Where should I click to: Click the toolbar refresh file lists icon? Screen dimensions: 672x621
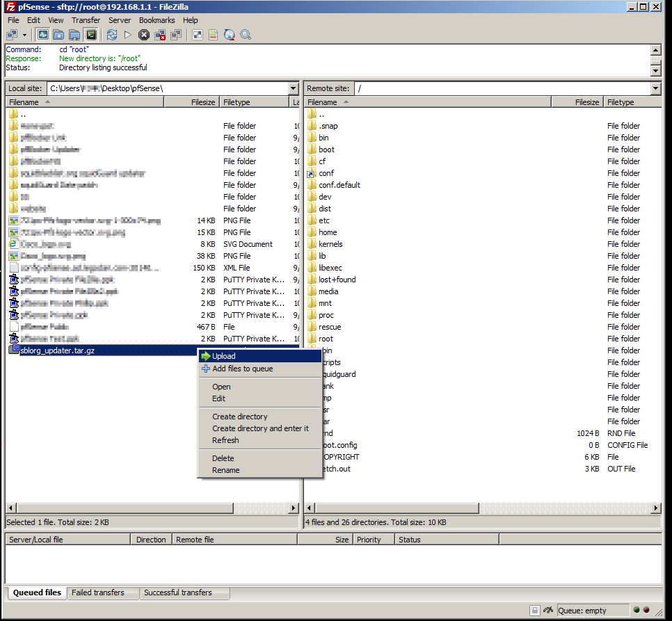(x=112, y=35)
